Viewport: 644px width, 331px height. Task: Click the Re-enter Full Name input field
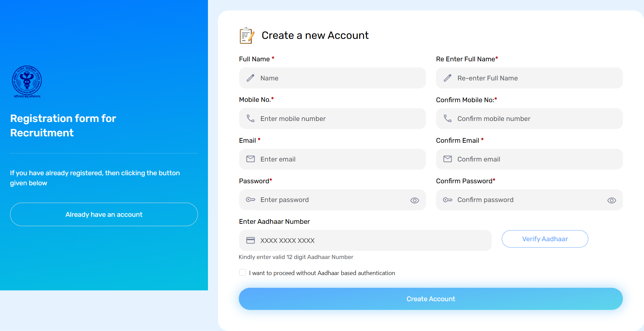(537, 78)
